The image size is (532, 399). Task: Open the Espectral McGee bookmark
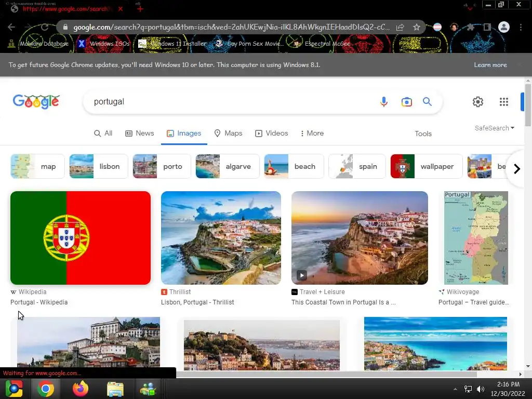pos(322,44)
